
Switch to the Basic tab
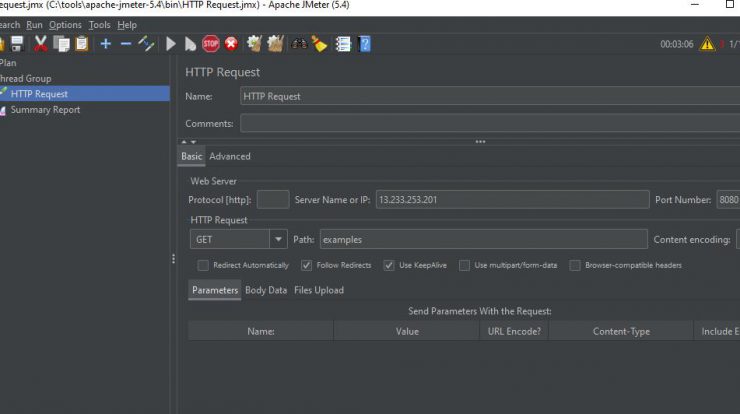192,156
